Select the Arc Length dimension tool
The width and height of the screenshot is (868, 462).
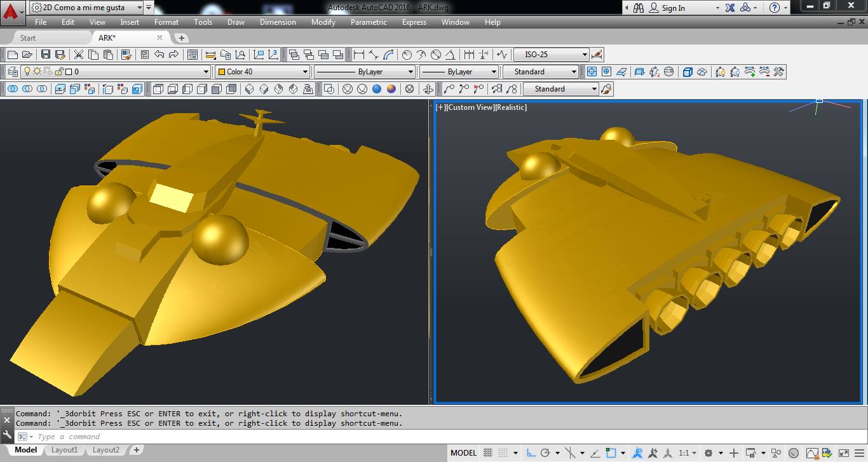point(388,55)
